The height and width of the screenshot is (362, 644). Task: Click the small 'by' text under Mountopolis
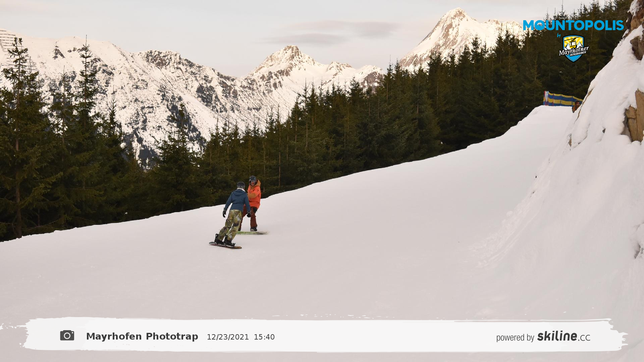559,35
